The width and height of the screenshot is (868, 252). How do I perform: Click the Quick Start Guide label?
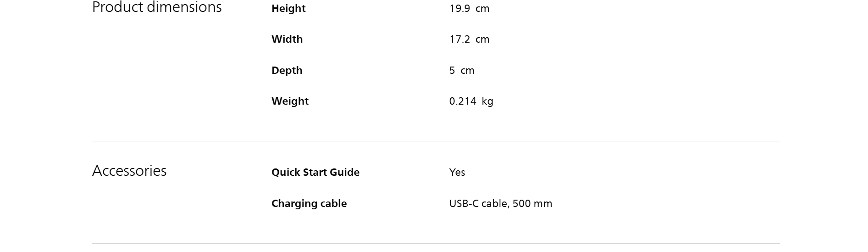pos(315,173)
